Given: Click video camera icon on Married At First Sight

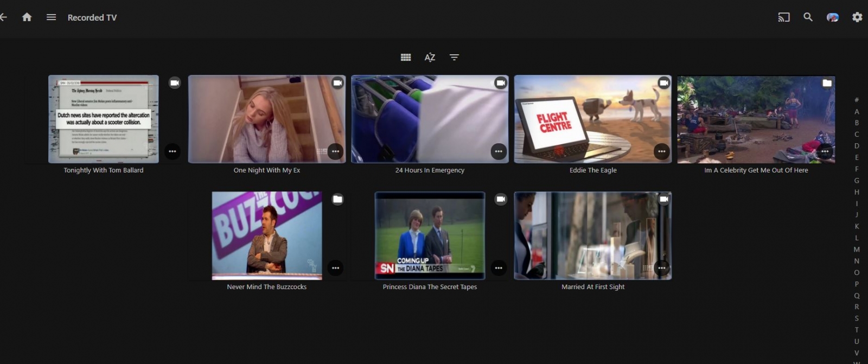Looking at the screenshot, I should tap(663, 200).
